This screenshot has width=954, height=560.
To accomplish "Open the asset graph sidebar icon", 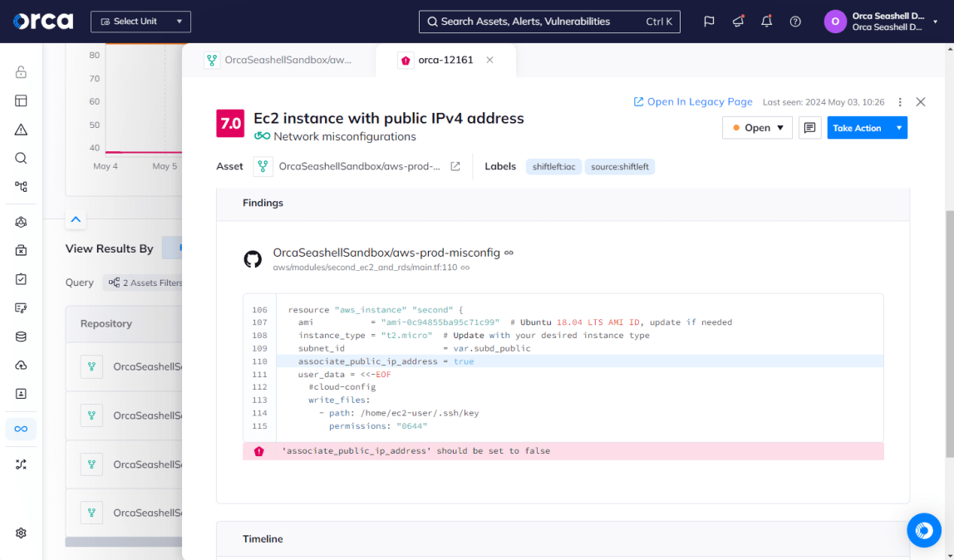I will click(21, 187).
